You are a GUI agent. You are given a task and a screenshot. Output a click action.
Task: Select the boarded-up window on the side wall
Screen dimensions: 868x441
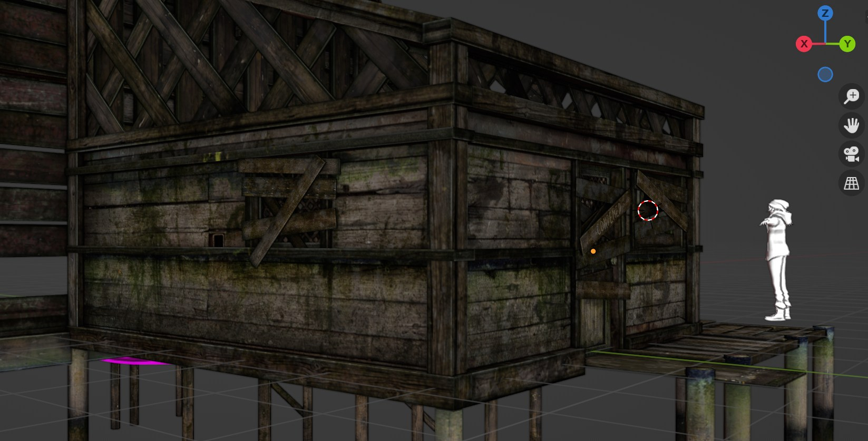[x=288, y=205]
